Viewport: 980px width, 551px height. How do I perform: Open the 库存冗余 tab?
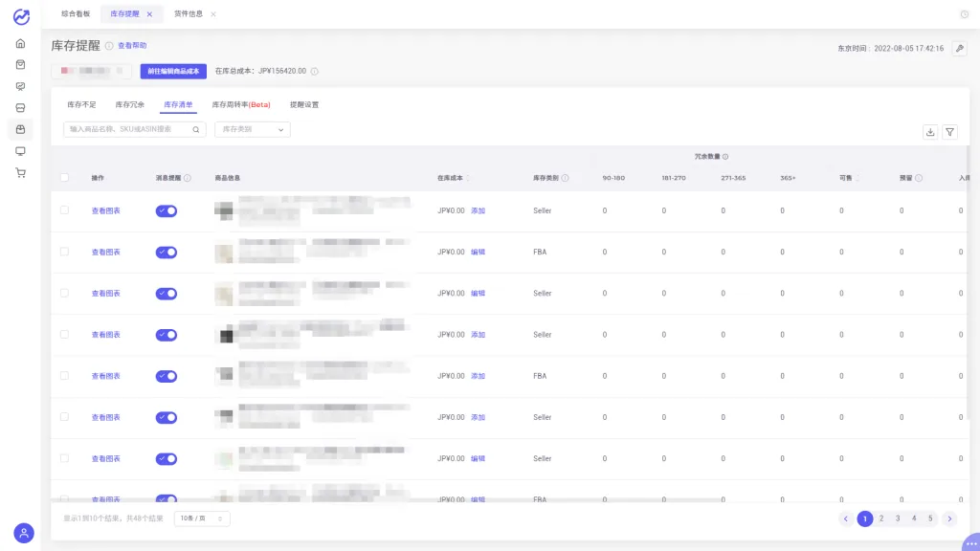[x=130, y=104]
